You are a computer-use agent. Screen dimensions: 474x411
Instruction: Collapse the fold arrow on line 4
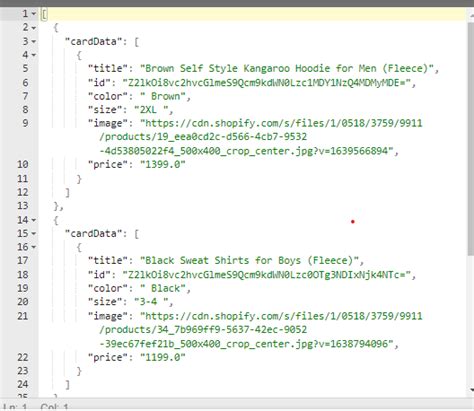tap(33, 55)
